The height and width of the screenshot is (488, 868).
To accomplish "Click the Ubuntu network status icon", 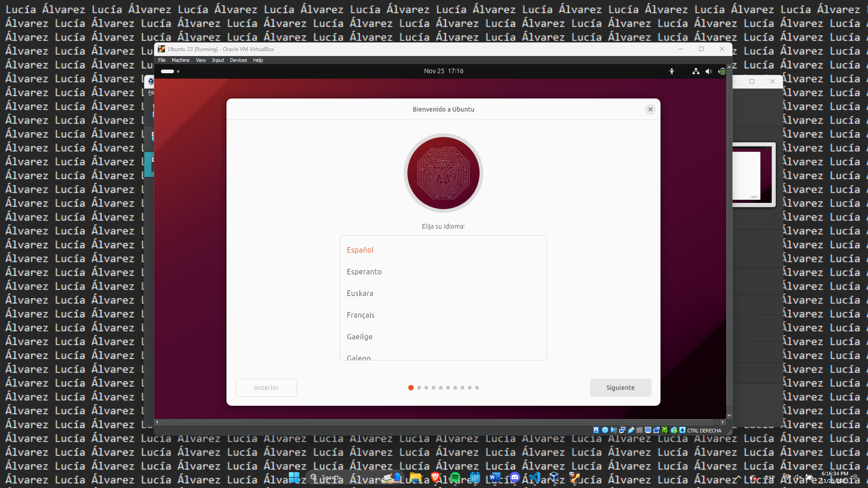I will click(696, 71).
